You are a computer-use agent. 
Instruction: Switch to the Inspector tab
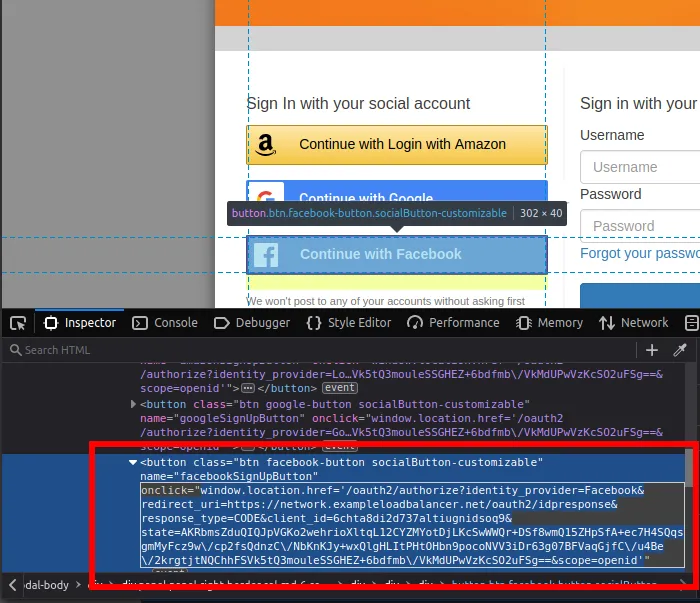pyautogui.click(x=80, y=323)
